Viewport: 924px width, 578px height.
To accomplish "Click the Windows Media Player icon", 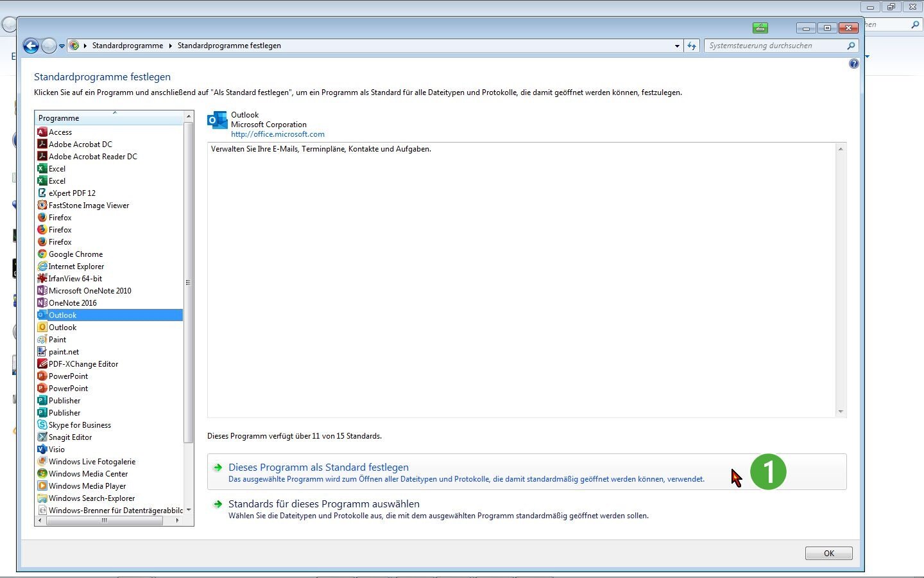I will coord(42,486).
